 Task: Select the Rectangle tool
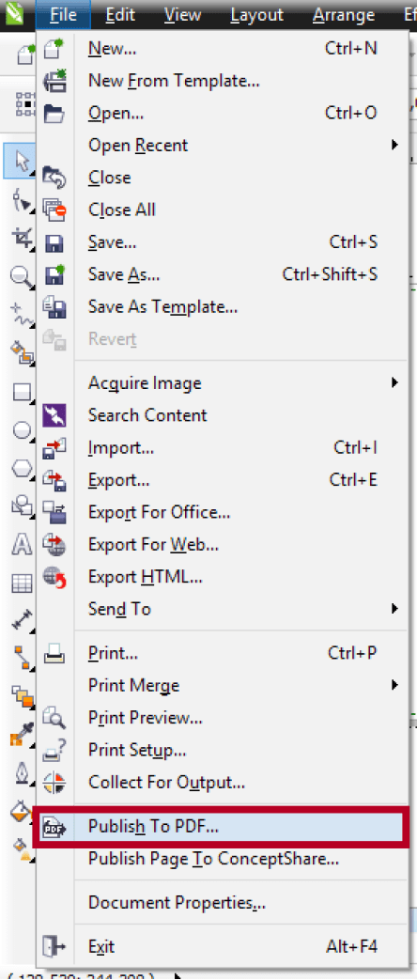[x=23, y=392]
